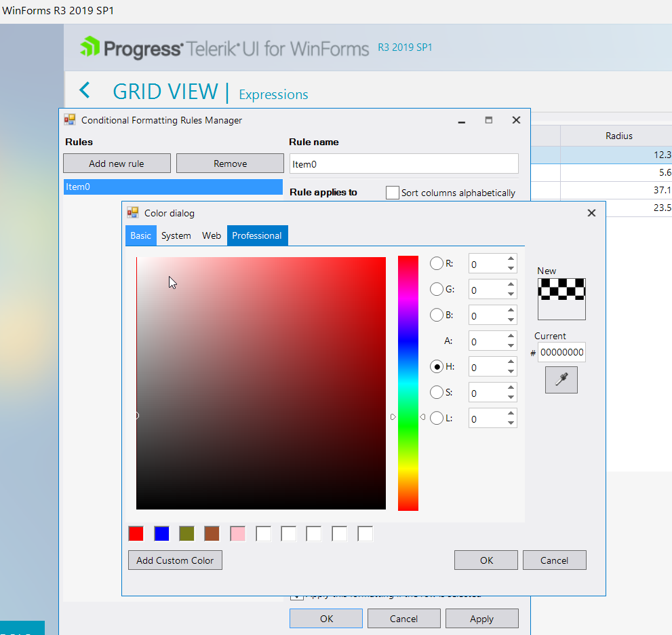Increase the A alpha value up arrow
This screenshot has width=672, height=635.
511,336
